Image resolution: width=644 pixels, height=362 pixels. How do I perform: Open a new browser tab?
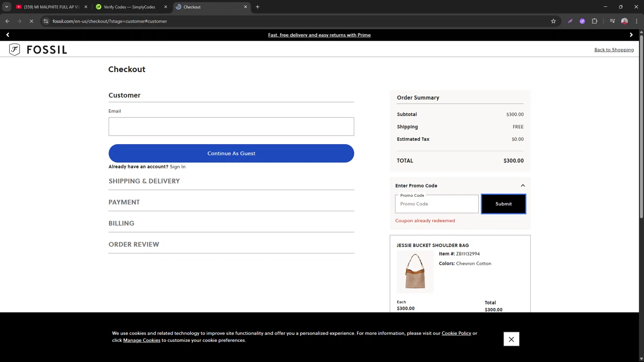point(258,7)
